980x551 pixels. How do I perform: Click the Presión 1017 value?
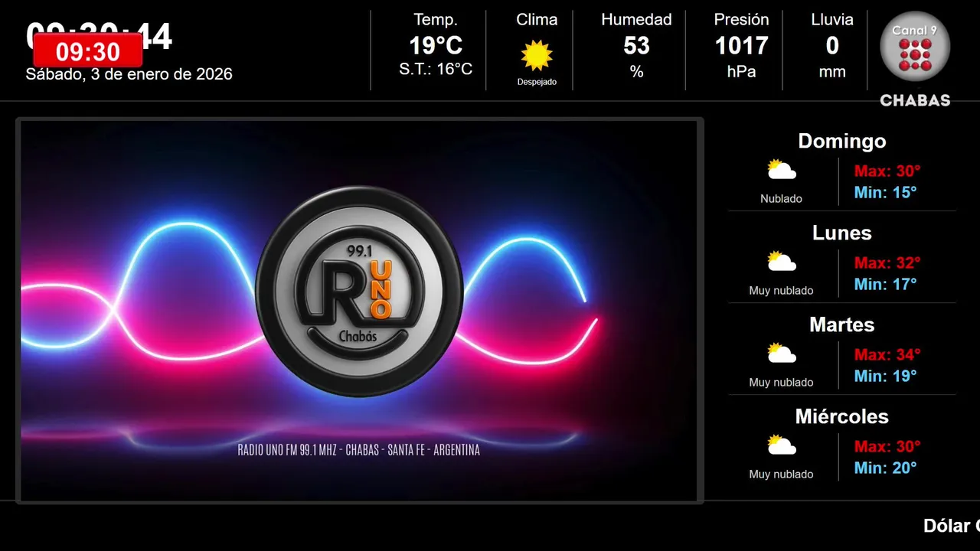click(x=741, y=46)
